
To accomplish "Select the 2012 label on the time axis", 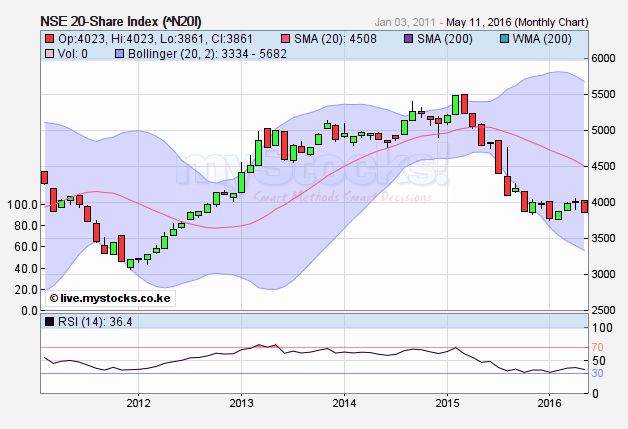I will 139,403.
